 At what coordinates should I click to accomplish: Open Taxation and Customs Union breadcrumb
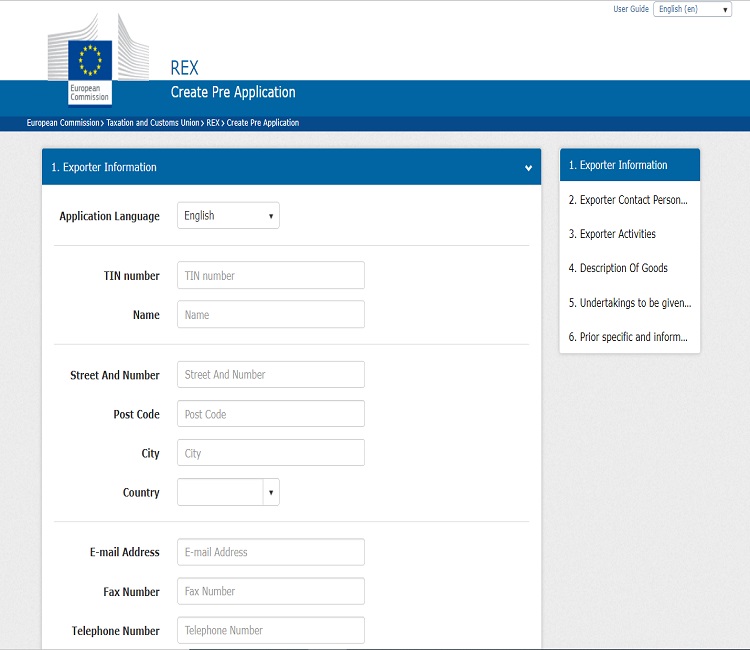[x=153, y=123]
